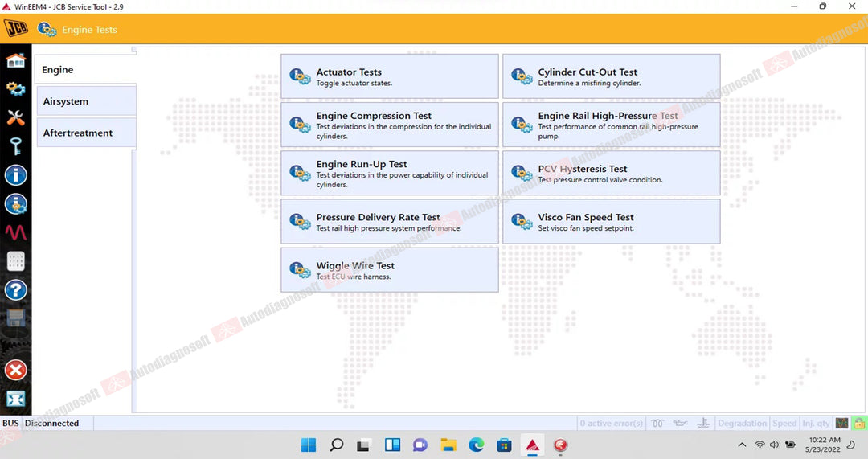
Task: Toggle the fullscreen arrows icon in sidebar
Action: pyautogui.click(x=15, y=399)
